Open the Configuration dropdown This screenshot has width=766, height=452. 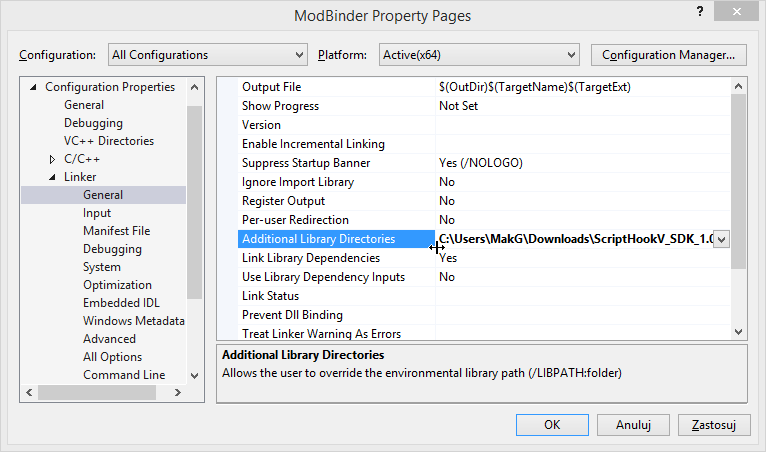207,54
